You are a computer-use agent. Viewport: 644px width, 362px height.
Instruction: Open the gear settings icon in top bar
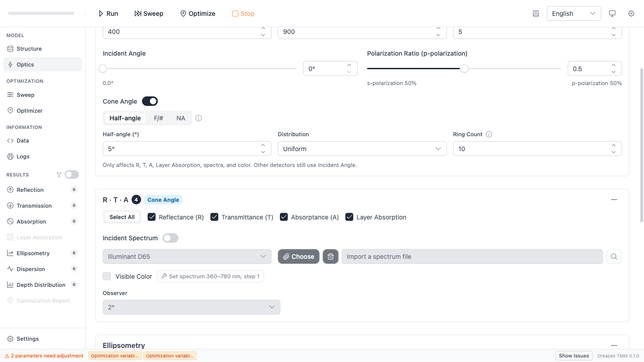coord(631,14)
